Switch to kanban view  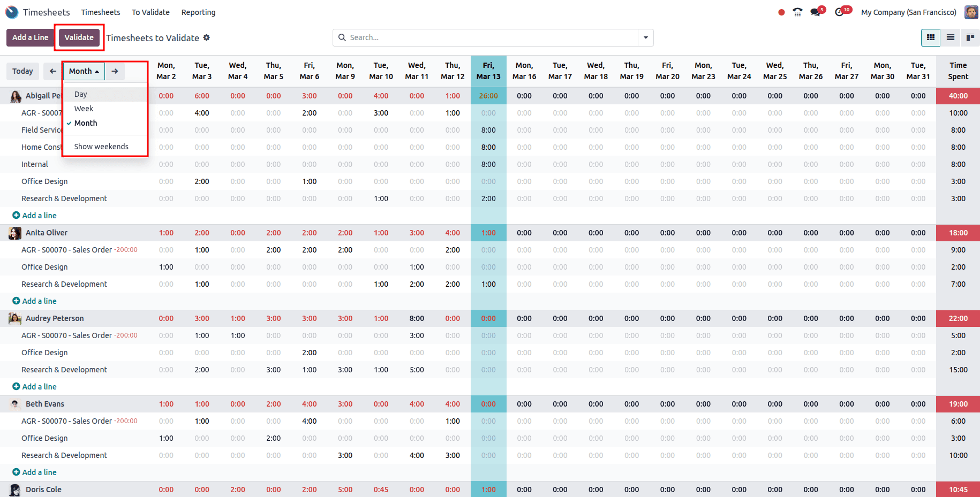[x=970, y=37]
